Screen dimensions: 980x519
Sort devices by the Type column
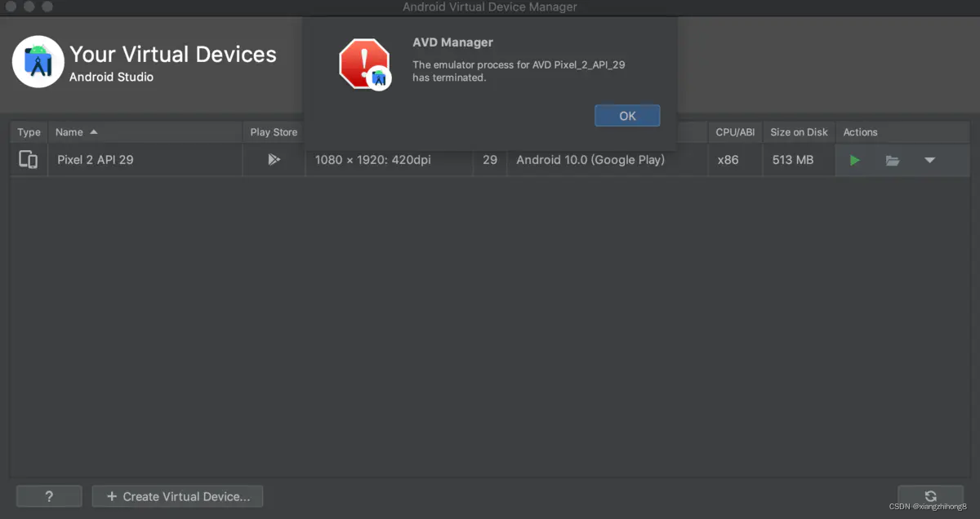(x=29, y=132)
